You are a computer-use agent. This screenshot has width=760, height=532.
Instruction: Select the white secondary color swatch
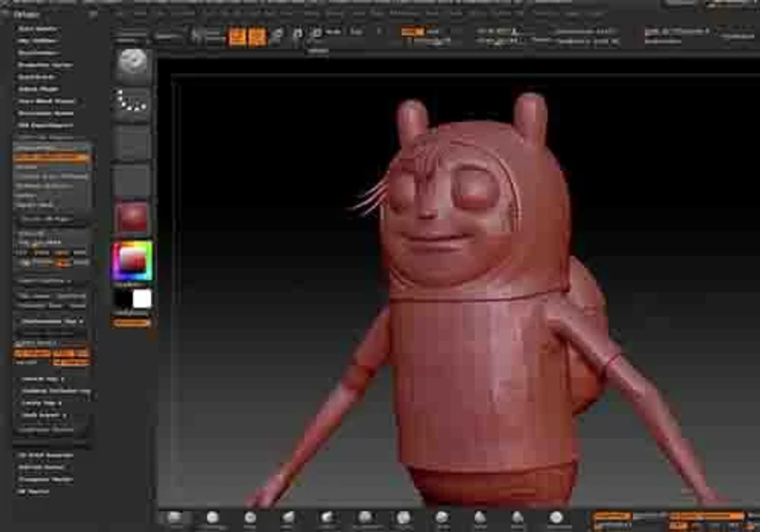(x=142, y=299)
